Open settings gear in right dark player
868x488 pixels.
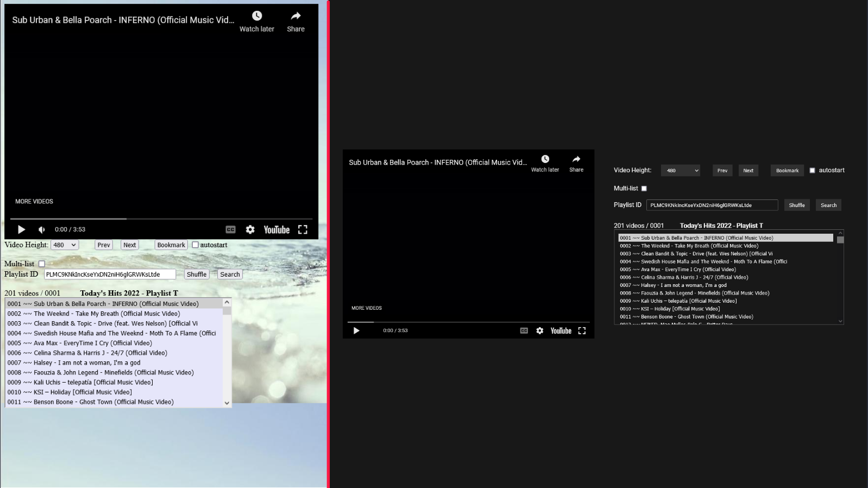[539, 330]
